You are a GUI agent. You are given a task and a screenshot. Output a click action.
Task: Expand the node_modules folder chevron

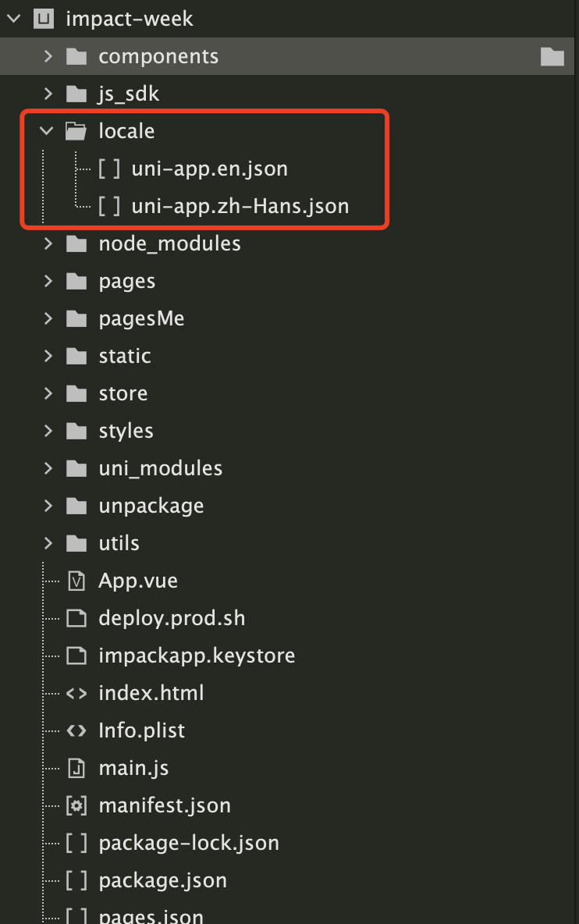click(x=48, y=243)
